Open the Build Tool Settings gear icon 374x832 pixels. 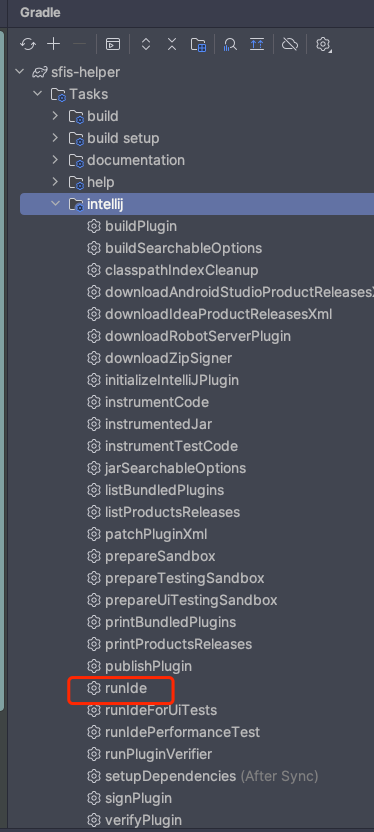pyautogui.click(x=323, y=44)
